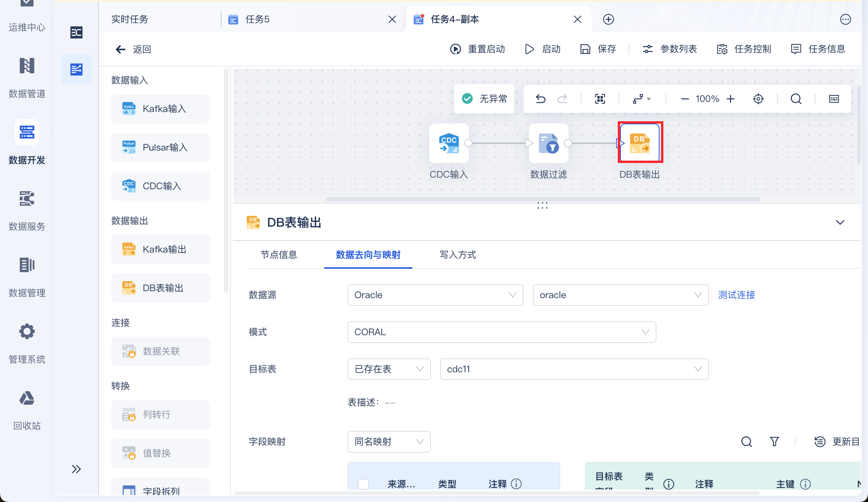Open the 模式 CORAL dropdown
This screenshot has height=502, width=868.
(502, 332)
